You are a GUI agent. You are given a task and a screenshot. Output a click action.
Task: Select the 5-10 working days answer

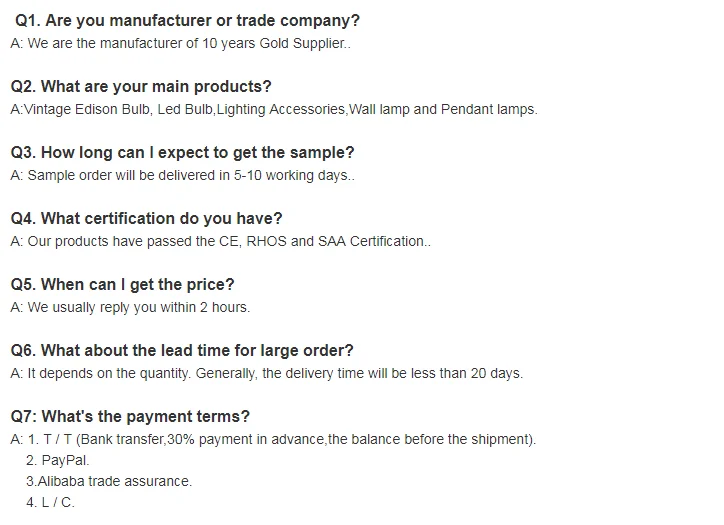click(182, 175)
